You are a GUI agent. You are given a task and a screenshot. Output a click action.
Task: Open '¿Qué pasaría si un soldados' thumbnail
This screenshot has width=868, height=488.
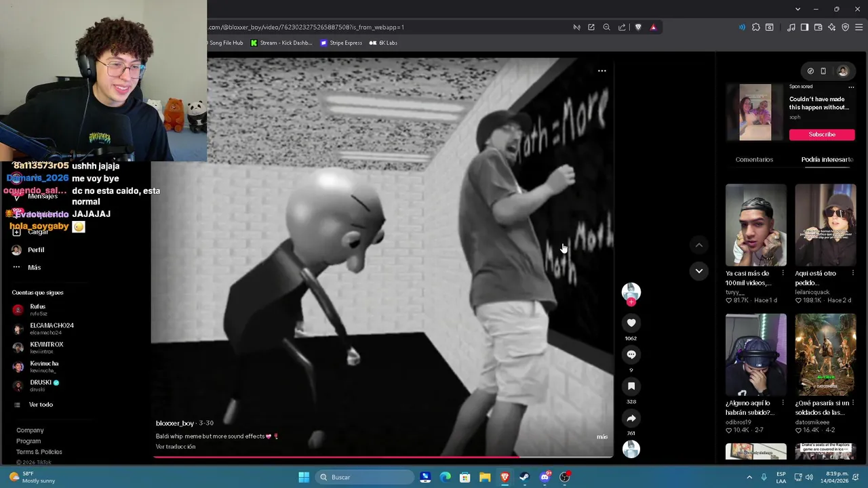point(825,354)
